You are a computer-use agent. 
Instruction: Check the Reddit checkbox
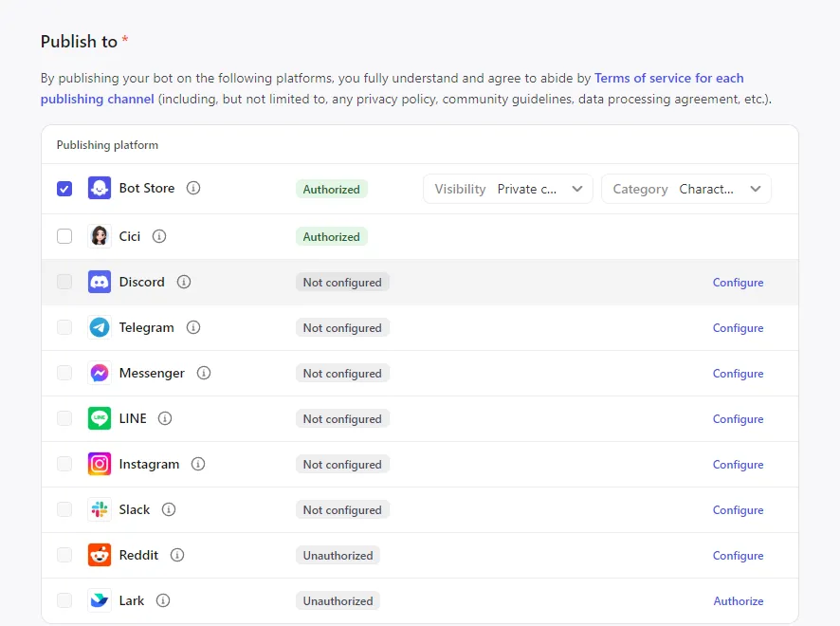64,555
